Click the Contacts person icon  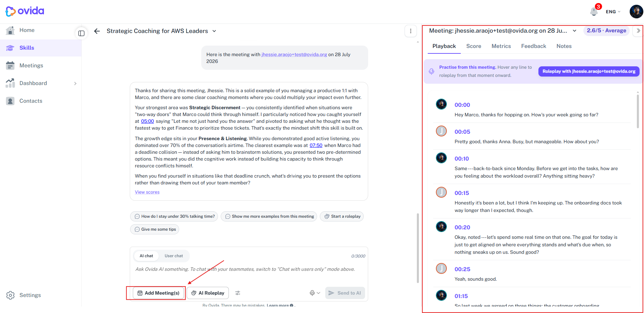click(x=10, y=101)
